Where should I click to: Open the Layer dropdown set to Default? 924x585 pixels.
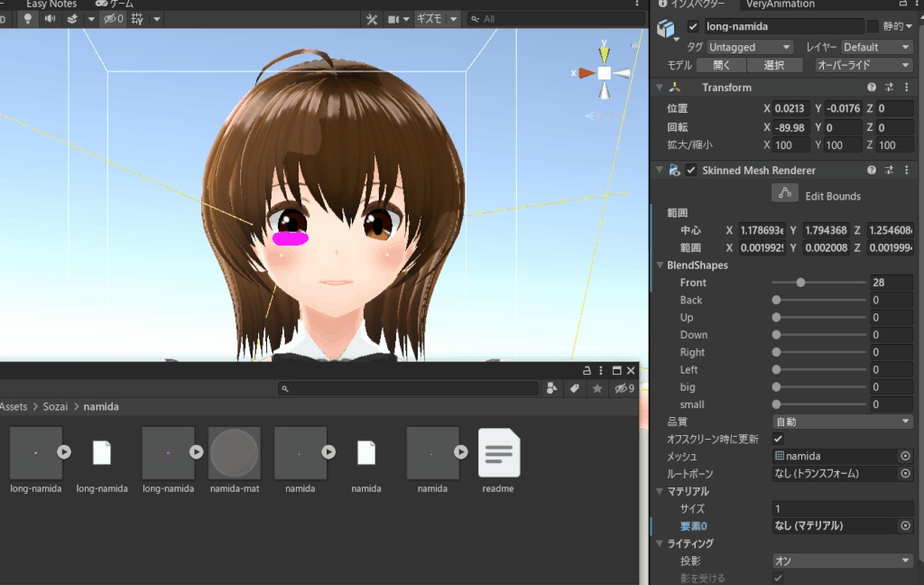pos(875,46)
